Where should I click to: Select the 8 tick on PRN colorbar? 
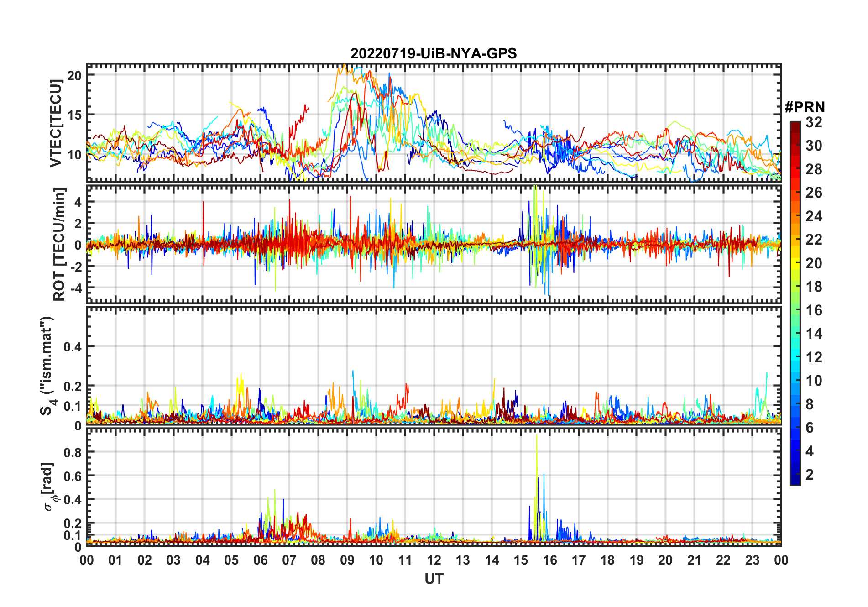[x=810, y=404]
